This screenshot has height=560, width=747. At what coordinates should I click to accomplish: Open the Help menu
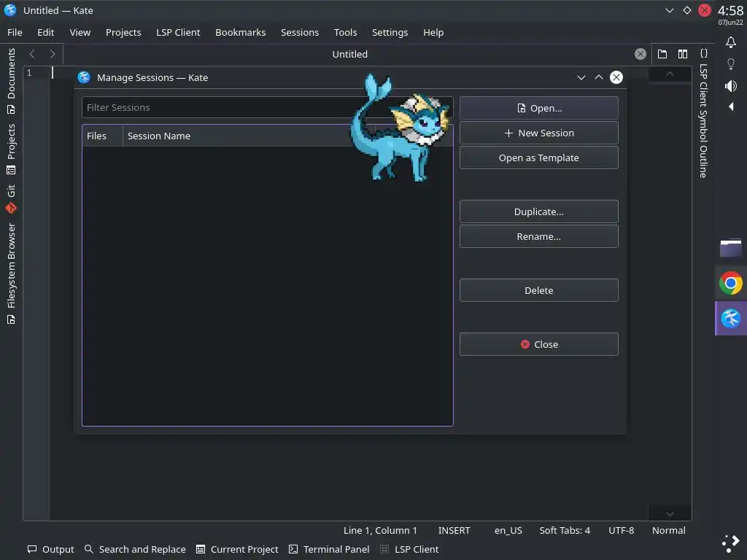433,32
